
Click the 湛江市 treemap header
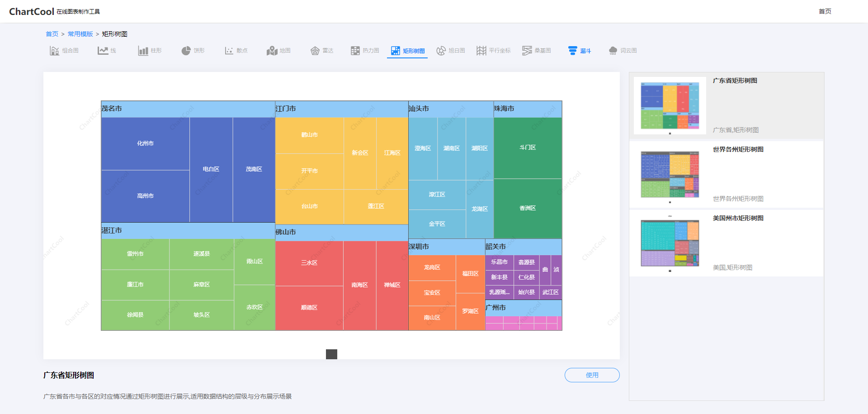[x=188, y=231]
